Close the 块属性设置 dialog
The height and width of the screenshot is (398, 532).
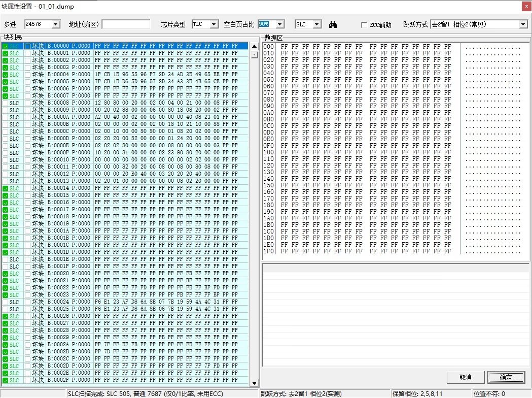(x=526, y=7)
